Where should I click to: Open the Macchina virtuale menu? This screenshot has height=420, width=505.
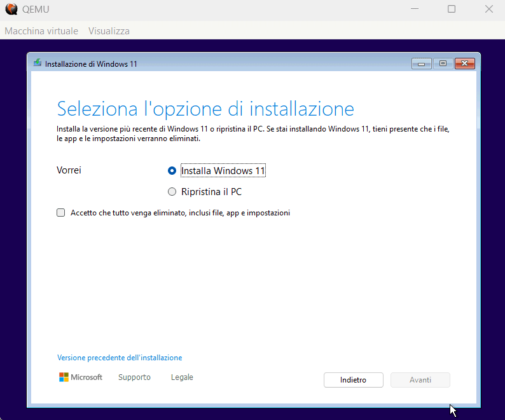(41, 31)
